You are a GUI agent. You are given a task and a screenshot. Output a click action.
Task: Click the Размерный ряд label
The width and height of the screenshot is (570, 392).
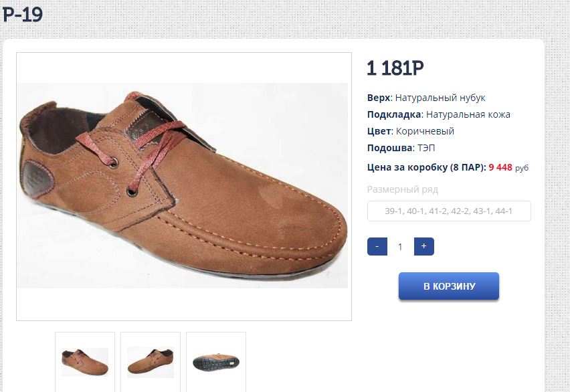403,189
